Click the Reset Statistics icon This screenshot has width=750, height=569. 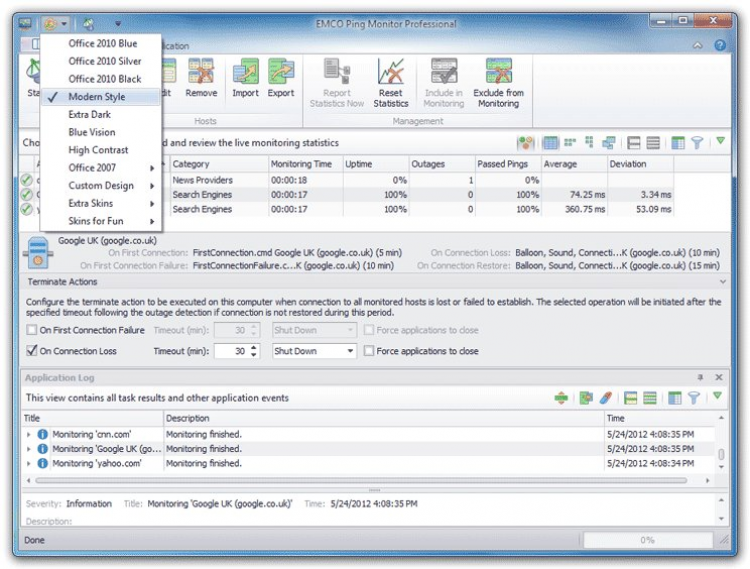point(390,71)
